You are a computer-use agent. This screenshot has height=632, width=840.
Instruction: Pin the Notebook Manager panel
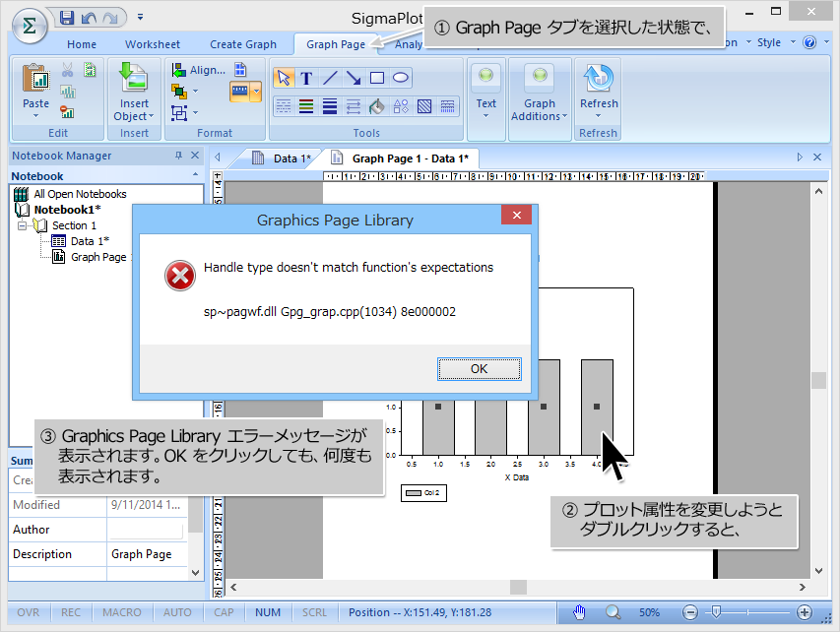[x=178, y=156]
